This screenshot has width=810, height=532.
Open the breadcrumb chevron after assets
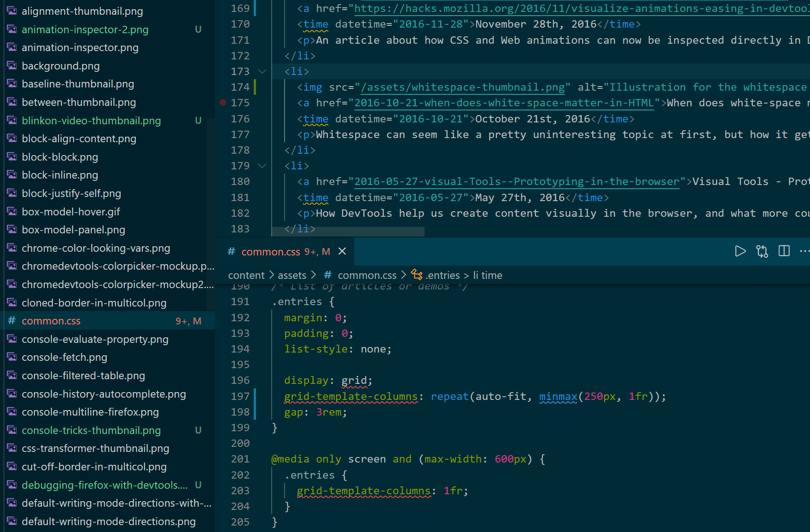click(x=314, y=275)
